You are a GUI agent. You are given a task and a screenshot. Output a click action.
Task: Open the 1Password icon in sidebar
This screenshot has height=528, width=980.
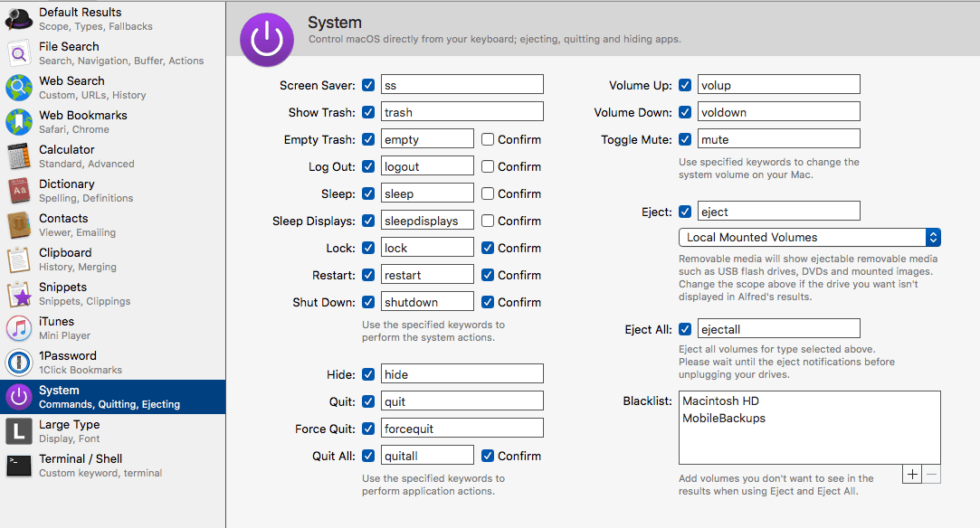click(19, 362)
